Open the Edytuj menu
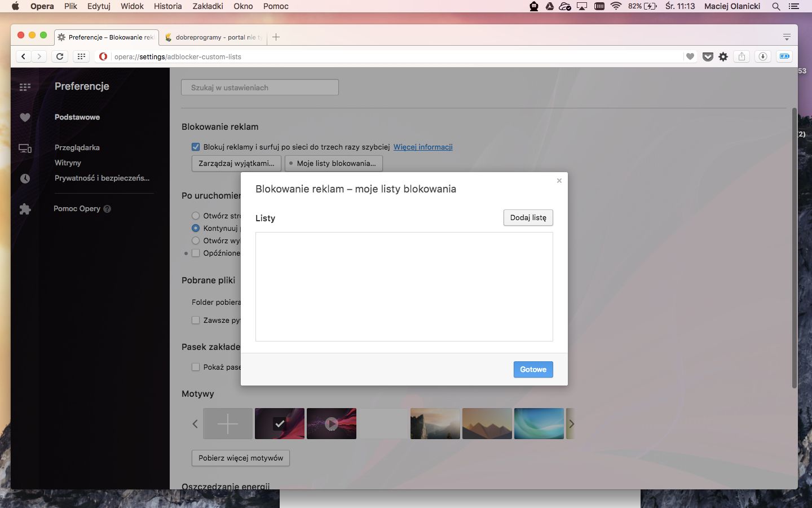The height and width of the screenshot is (508, 812). [x=99, y=6]
